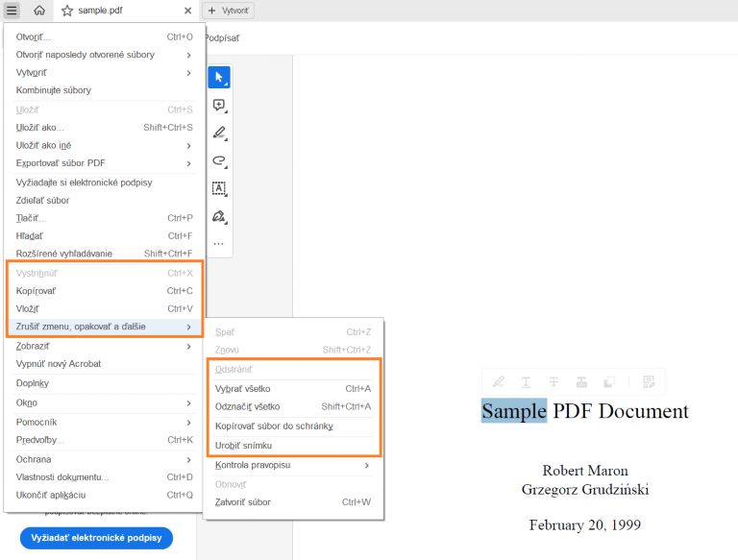Expand the Ochrana submenu

104,459
